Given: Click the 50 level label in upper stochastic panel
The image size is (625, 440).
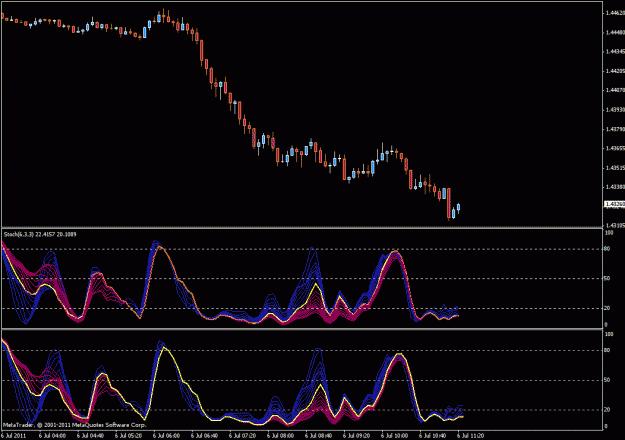Looking at the screenshot, I should [x=607, y=279].
